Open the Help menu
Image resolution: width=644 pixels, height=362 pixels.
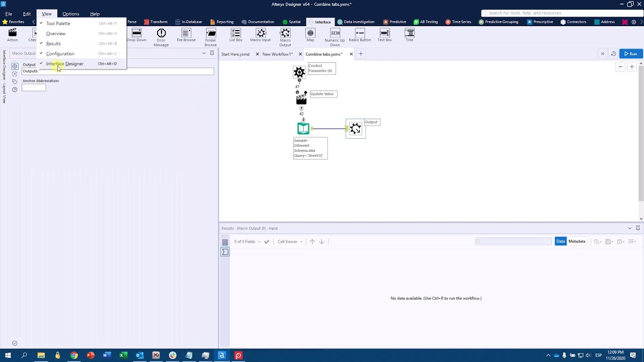(x=95, y=14)
